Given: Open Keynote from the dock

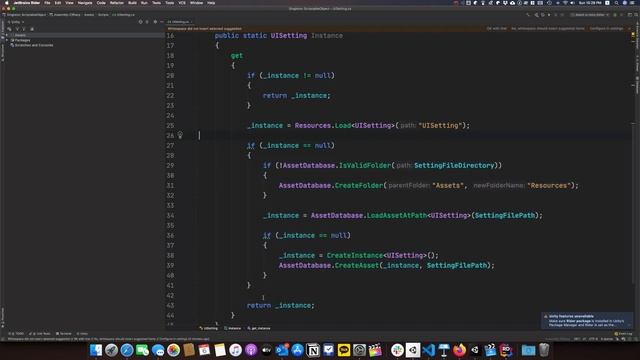Looking at the screenshot, I should tap(444, 350).
